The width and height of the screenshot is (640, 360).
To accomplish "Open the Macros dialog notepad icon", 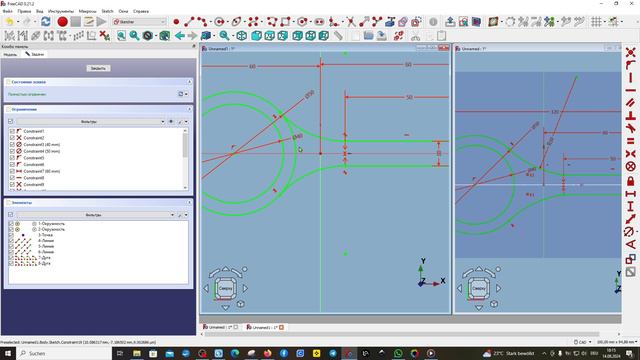I will click(89, 22).
